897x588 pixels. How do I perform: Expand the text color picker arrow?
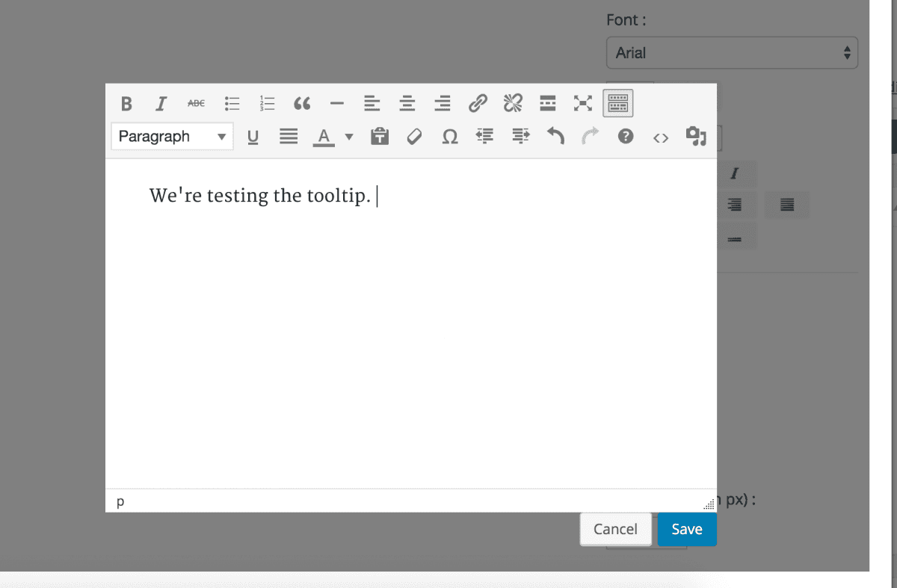348,137
